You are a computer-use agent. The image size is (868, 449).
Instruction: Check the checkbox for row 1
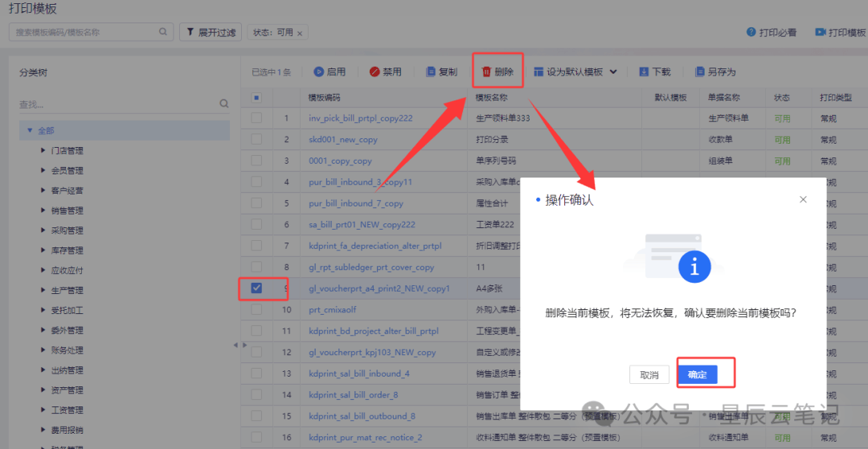coord(256,118)
